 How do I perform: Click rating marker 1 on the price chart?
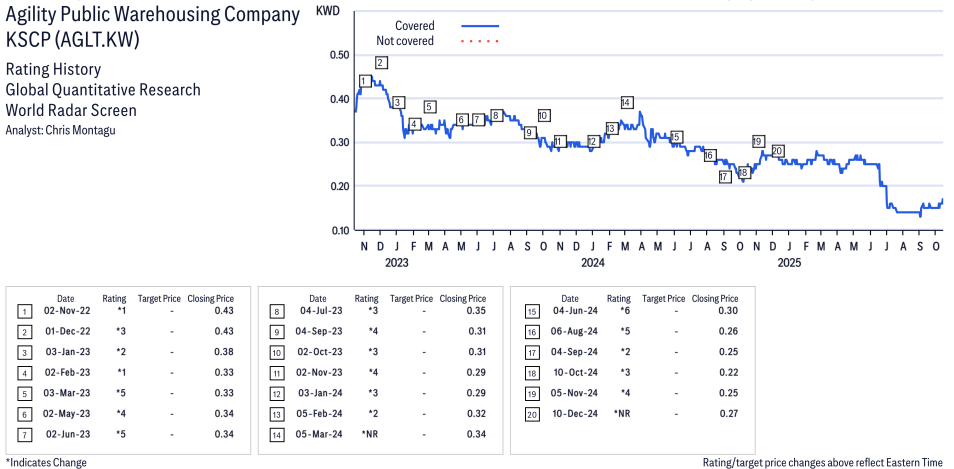click(365, 81)
